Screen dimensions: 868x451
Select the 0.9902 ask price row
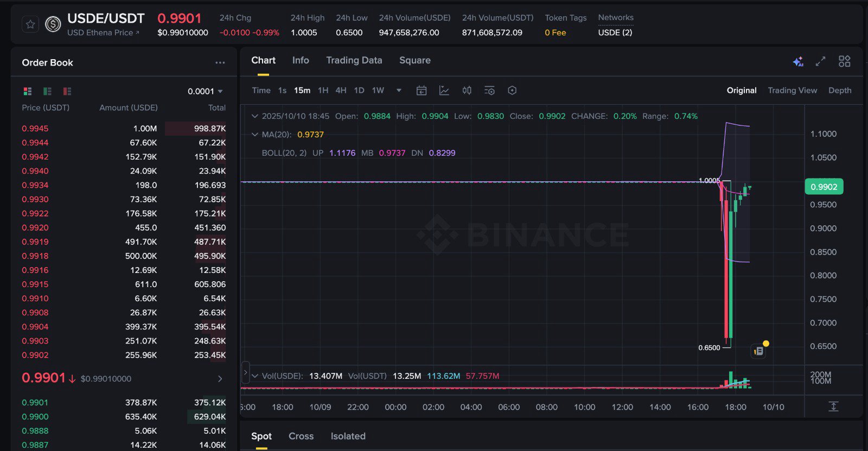point(124,355)
